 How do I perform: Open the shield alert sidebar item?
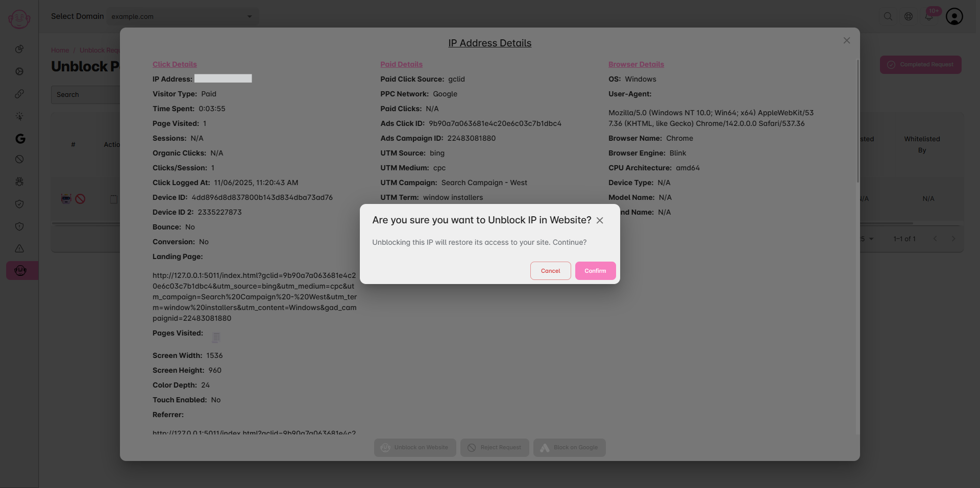coord(19,226)
